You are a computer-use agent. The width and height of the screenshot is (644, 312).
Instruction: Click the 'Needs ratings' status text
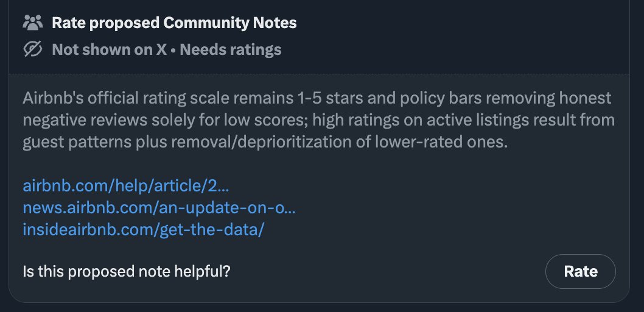231,49
